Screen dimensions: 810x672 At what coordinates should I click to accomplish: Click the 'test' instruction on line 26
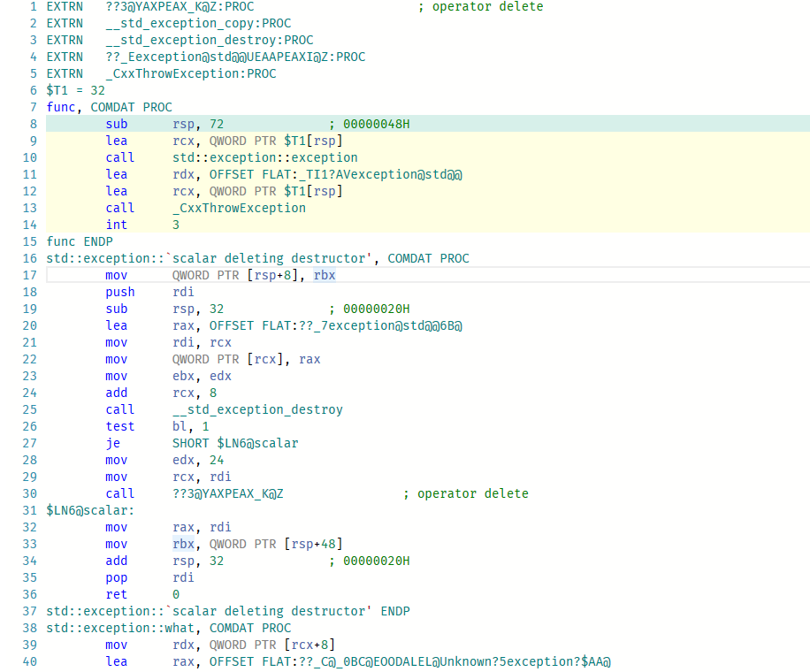(x=120, y=426)
